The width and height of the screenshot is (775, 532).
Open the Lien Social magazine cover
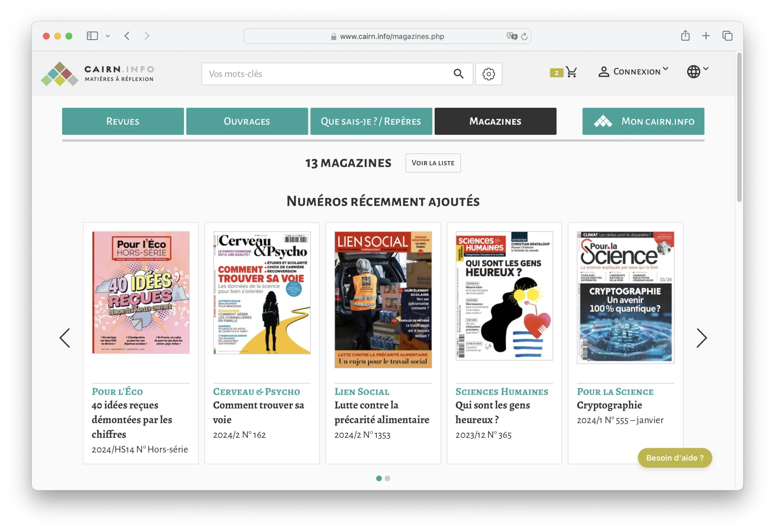click(383, 300)
